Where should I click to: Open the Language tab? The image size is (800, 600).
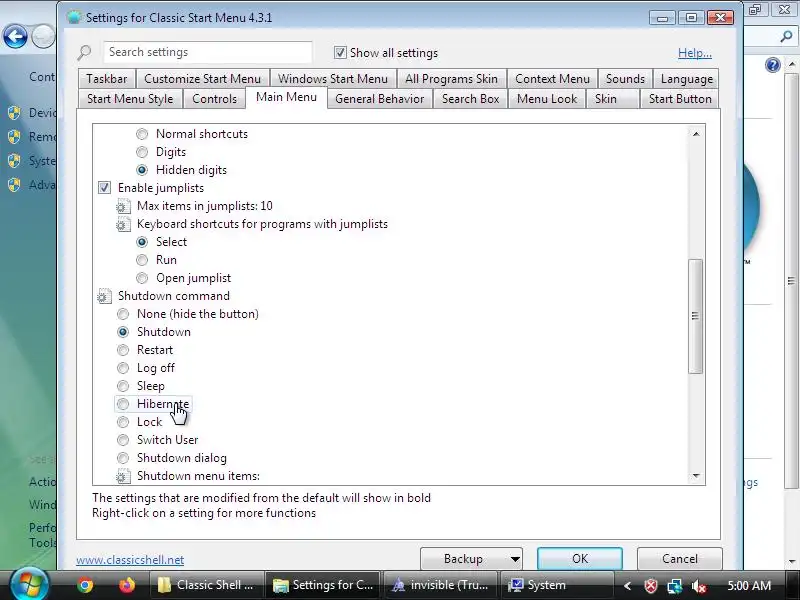(686, 79)
